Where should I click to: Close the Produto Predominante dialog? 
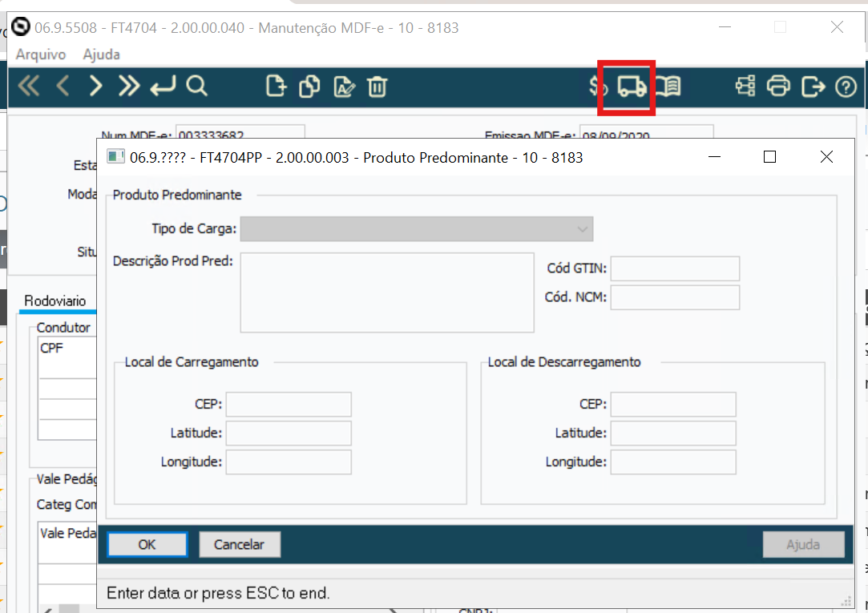tap(826, 157)
